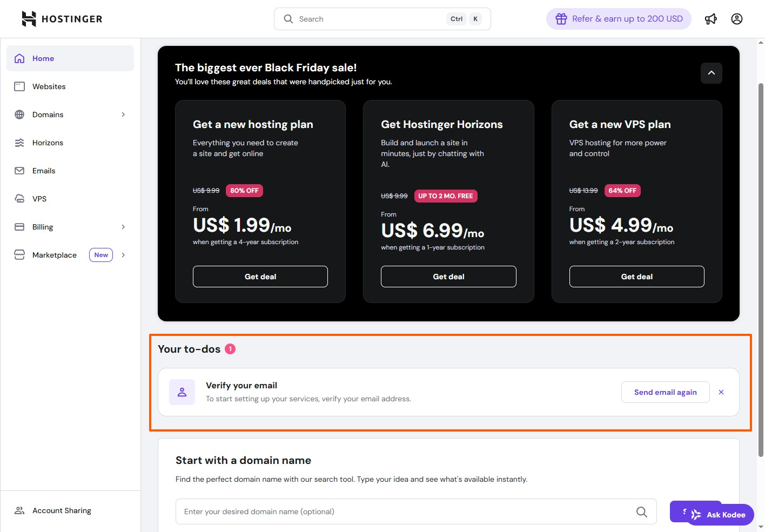
Task: Get the new hosting plan deal
Action: [260, 277]
